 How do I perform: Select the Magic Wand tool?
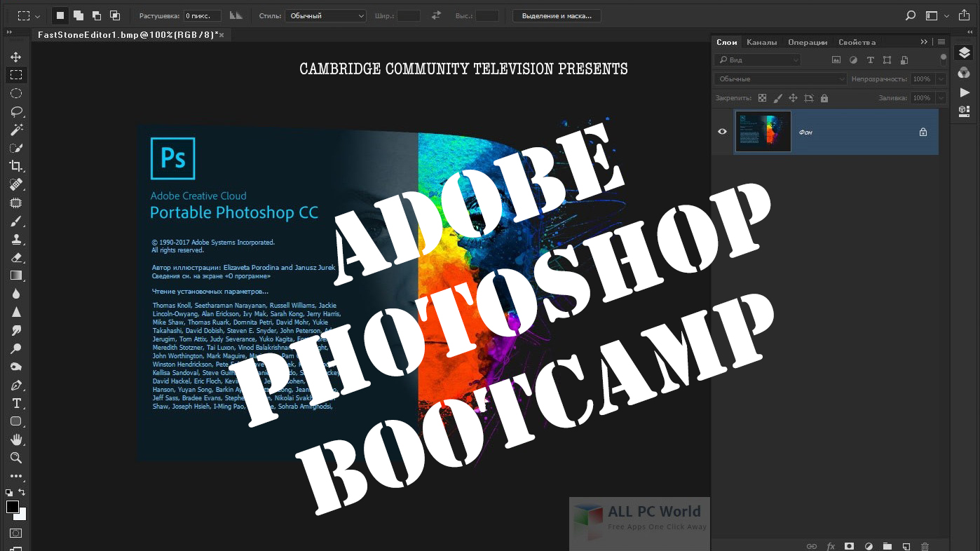(x=15, y=130)
